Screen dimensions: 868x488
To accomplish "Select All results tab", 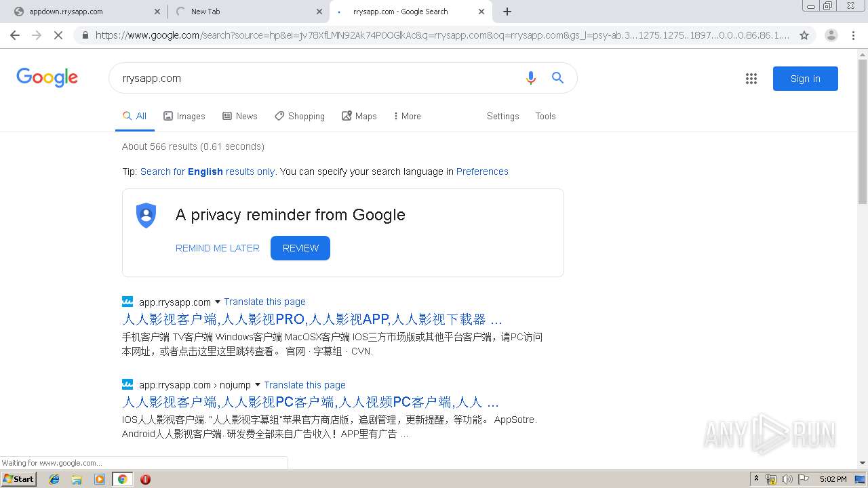I will (134, 116).
